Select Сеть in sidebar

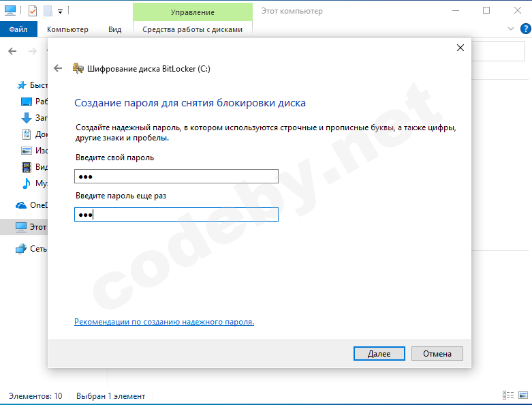(x=31, y=249)
